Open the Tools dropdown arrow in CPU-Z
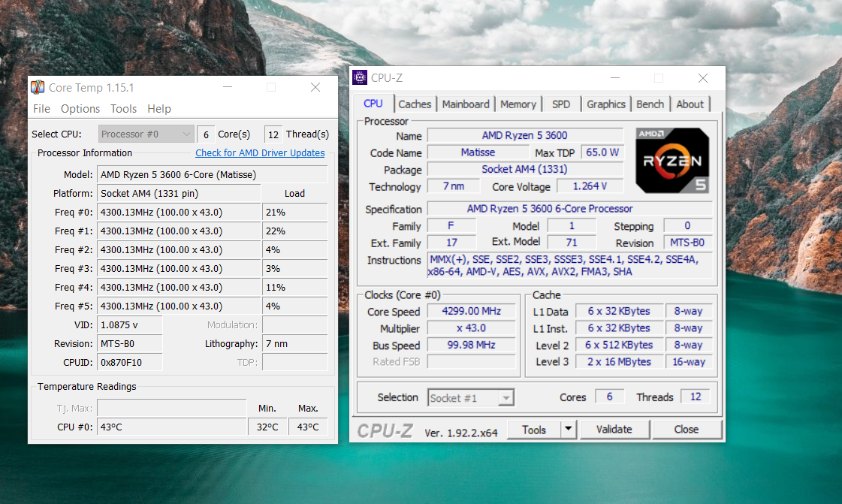This screenshot has height=504, width=842. (x=568, y=430)
